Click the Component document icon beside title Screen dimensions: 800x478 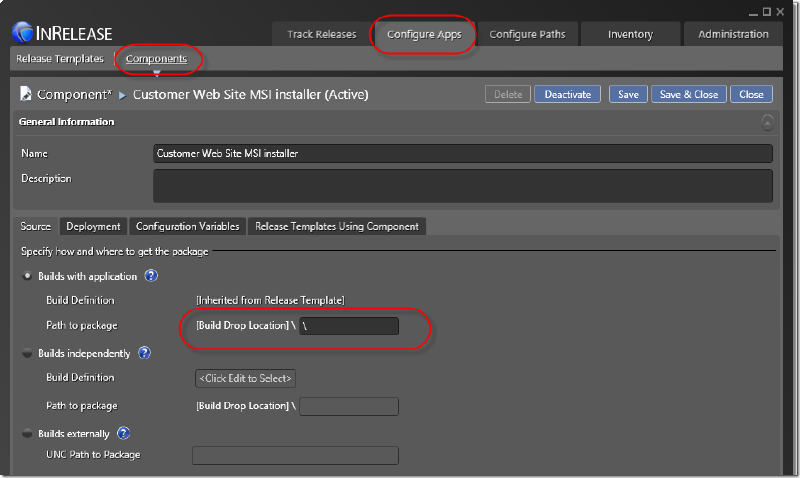(x=26, y=94)
